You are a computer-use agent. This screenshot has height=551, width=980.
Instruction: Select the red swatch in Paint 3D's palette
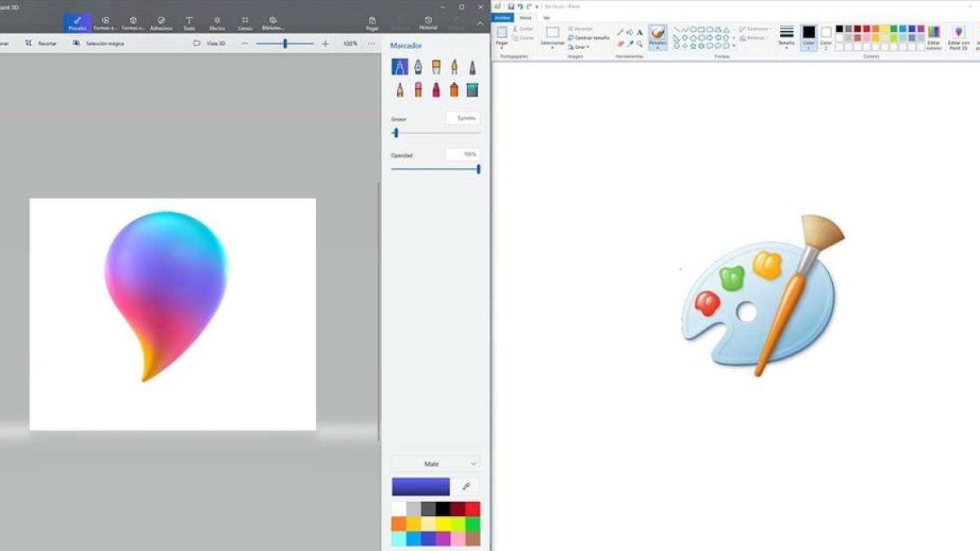tap(472, 509)
